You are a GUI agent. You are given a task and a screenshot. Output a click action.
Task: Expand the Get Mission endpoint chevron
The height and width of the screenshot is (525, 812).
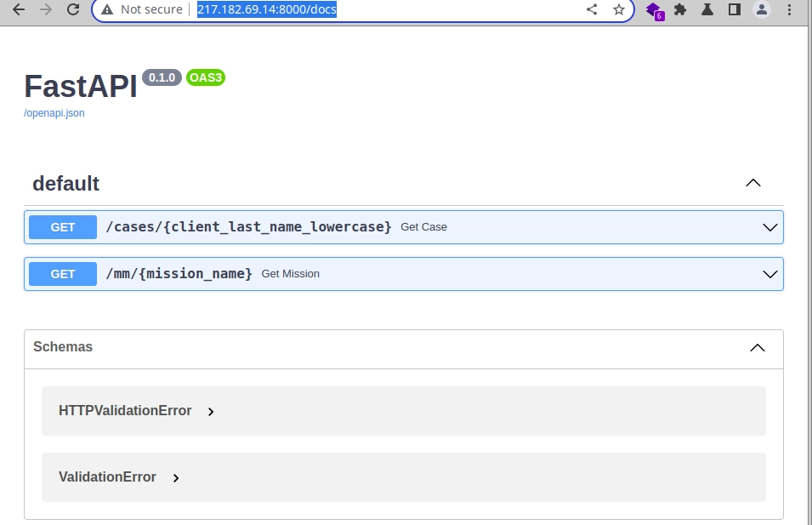click(770, 273)
